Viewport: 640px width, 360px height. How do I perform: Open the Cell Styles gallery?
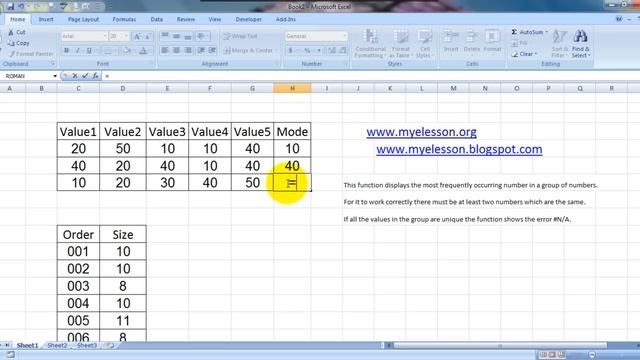click(424, 44)
